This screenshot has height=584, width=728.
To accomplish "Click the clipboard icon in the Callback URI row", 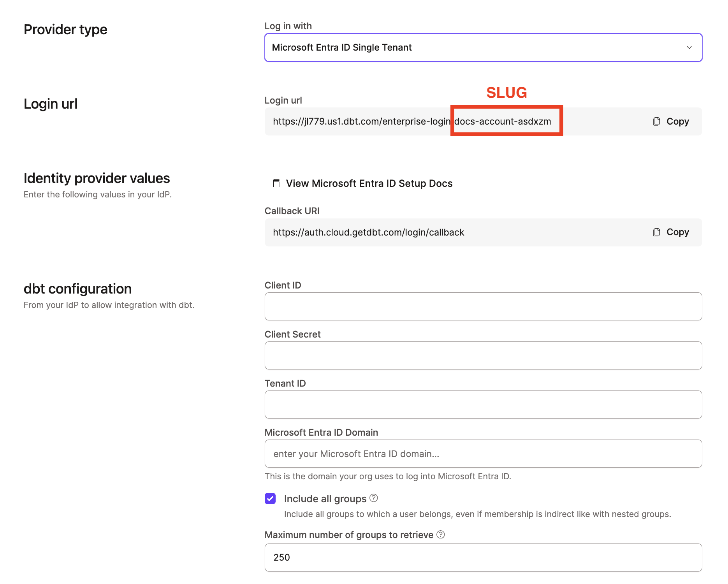I will click(657, 232).
